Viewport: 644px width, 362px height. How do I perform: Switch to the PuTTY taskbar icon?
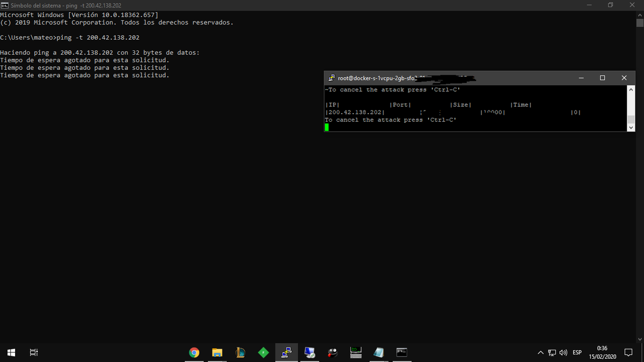coord(287,352)
